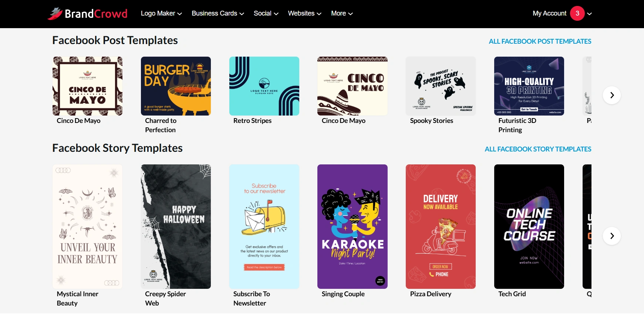Expand the account dropdown chevron

pyautogui.click(x=589, y=14)
